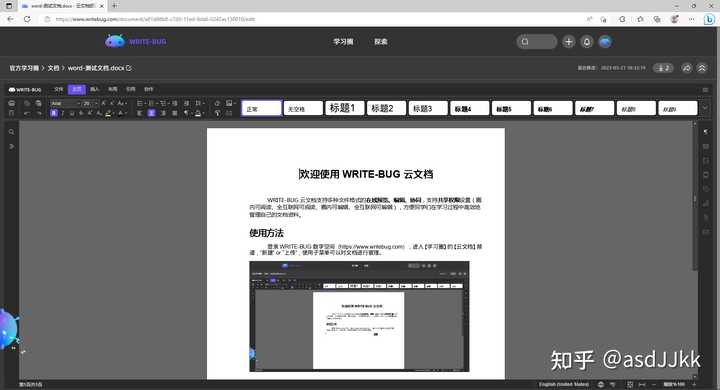Open paragraph settings in the right sidebar
The height and width of the screenshot is (390, 720).
(706, 132)
